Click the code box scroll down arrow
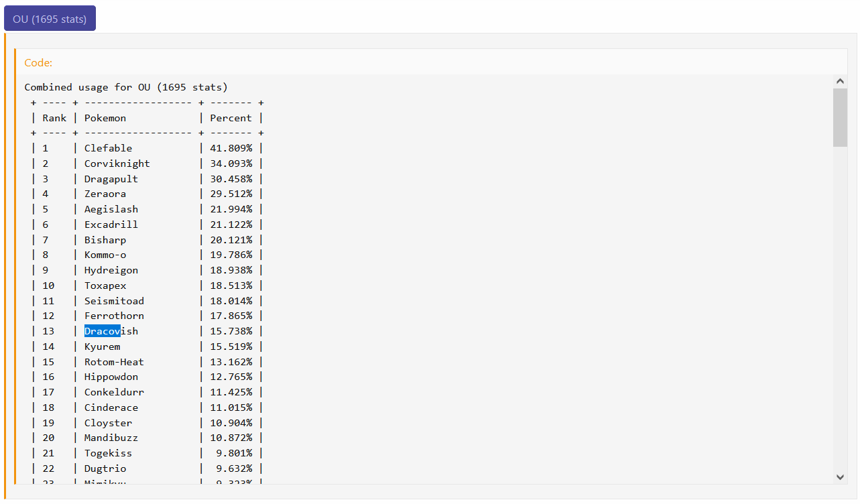Screen dimensions: 860x504 pos(840,477)
